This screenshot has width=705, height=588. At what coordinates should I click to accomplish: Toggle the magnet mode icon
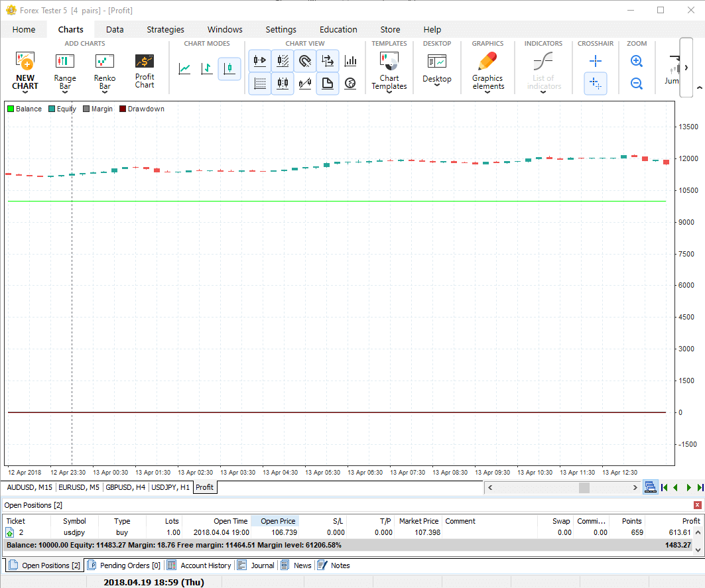pos(304,62)
